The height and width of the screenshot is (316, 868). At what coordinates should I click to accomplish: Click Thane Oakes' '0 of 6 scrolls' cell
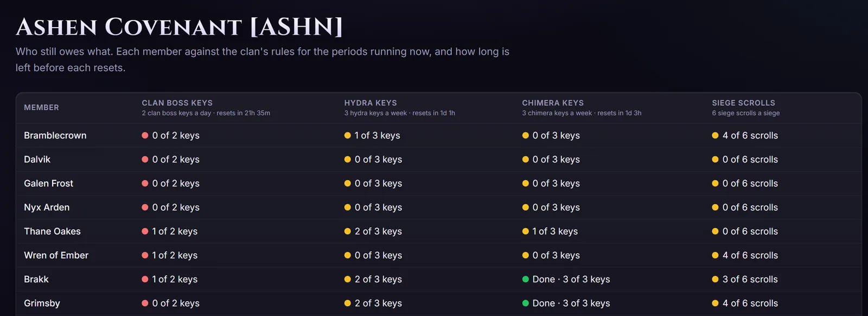click(x=745, y=231)
